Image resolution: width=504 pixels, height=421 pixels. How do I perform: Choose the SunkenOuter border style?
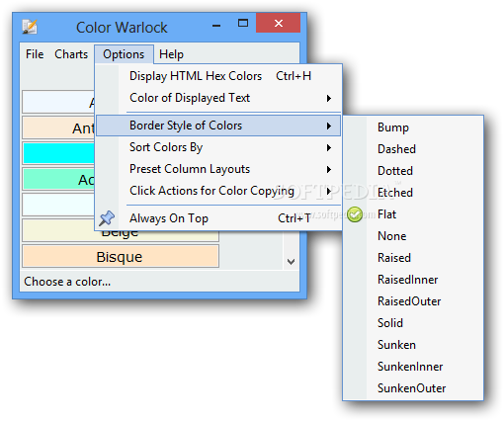pyautogui.click(x=413, y=388)
